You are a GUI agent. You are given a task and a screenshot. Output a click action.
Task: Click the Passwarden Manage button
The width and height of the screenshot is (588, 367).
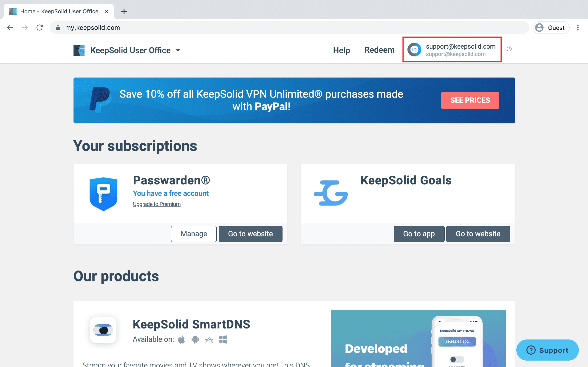[194, 234]
